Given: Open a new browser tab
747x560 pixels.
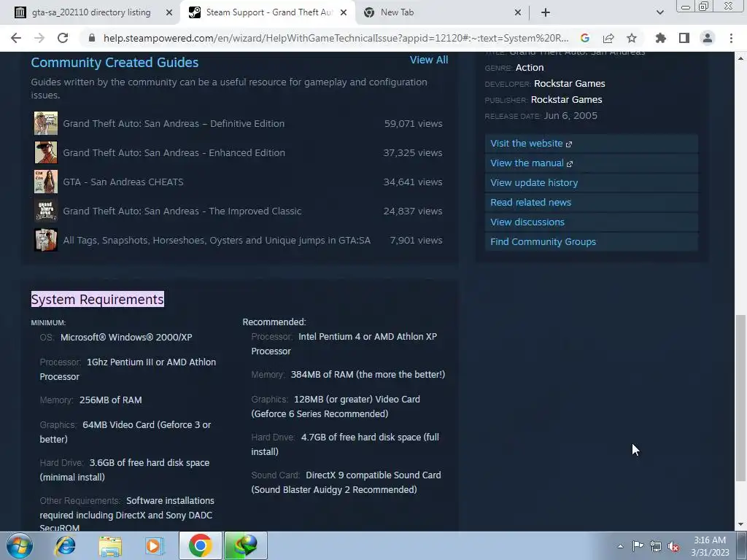Looking at the screenshot, I should click(546, 12).
